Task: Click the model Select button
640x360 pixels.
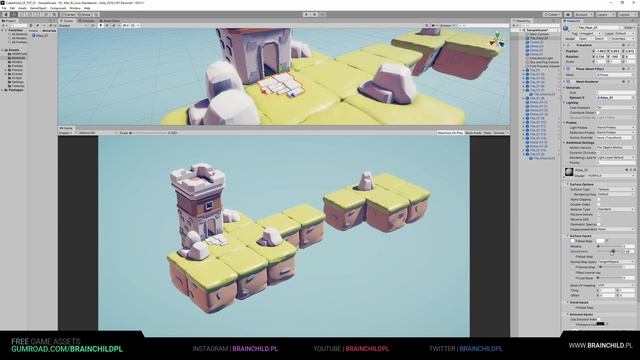Action: [x=600, y=39]
